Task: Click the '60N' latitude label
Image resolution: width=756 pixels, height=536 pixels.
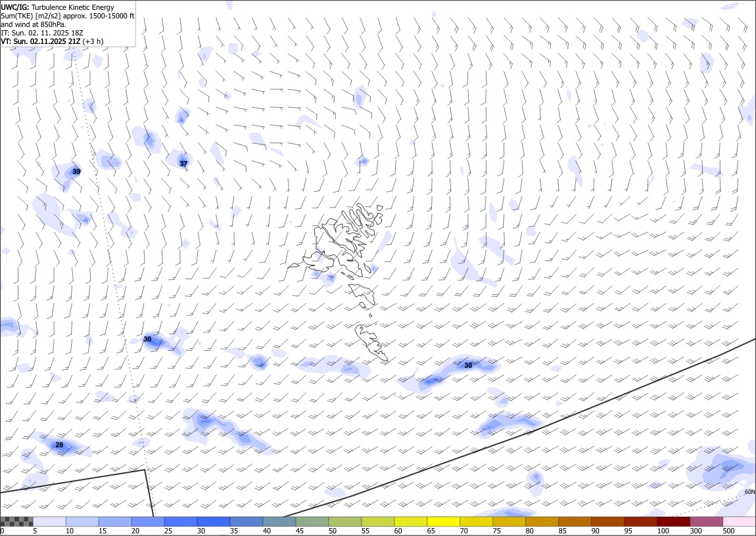Action: click(x=749, y=492)
